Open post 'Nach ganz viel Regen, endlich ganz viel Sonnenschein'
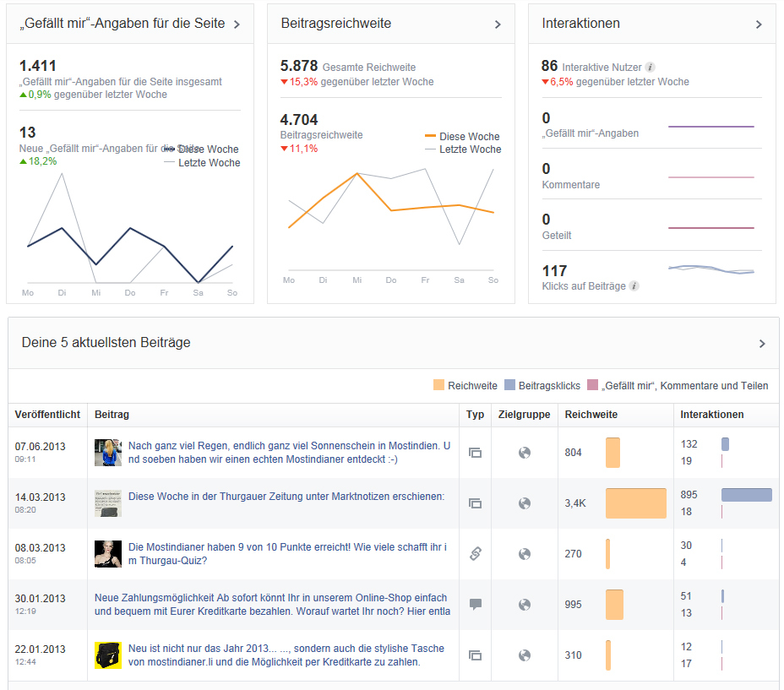The height and width of the screenshot is (690, 784). coord(289,453)
